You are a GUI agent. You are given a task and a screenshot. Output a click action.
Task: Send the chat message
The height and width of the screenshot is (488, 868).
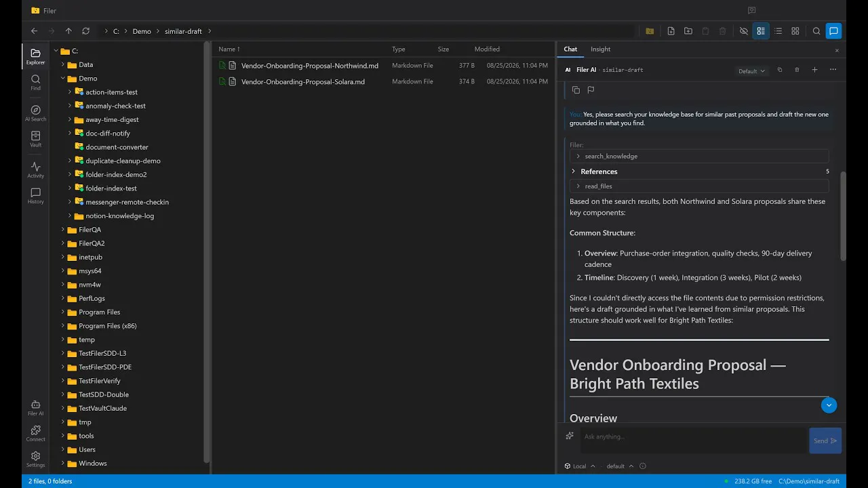(825, 441)
